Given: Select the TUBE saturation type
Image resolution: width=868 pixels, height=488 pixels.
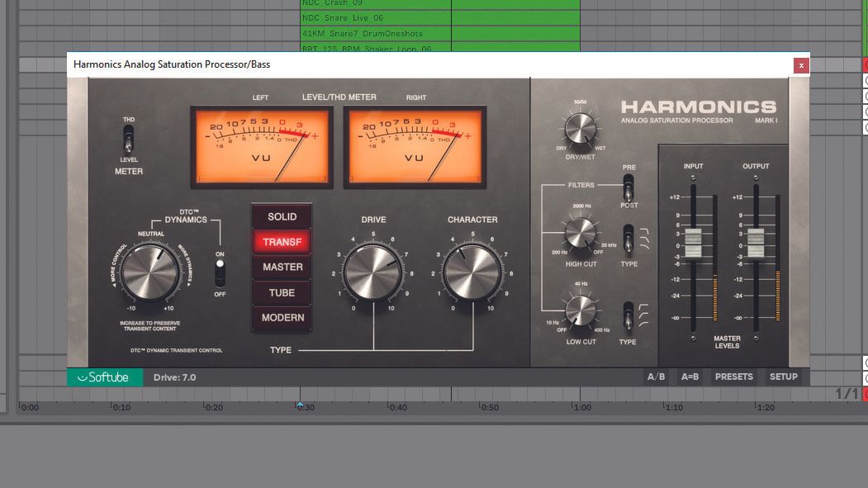Looking at the screenshot, I should click(x=282, y=291).
